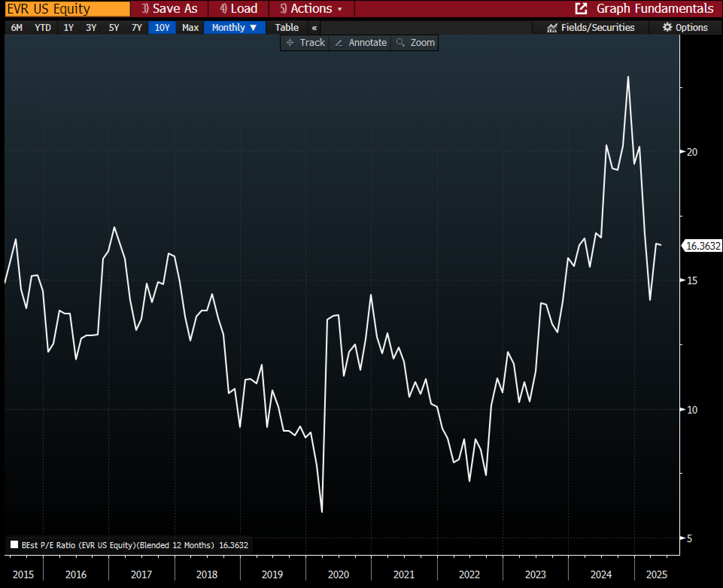Click the 2020 x-axis year label
The height and width of the screenshot is (588, 723).
pos(338,574)
